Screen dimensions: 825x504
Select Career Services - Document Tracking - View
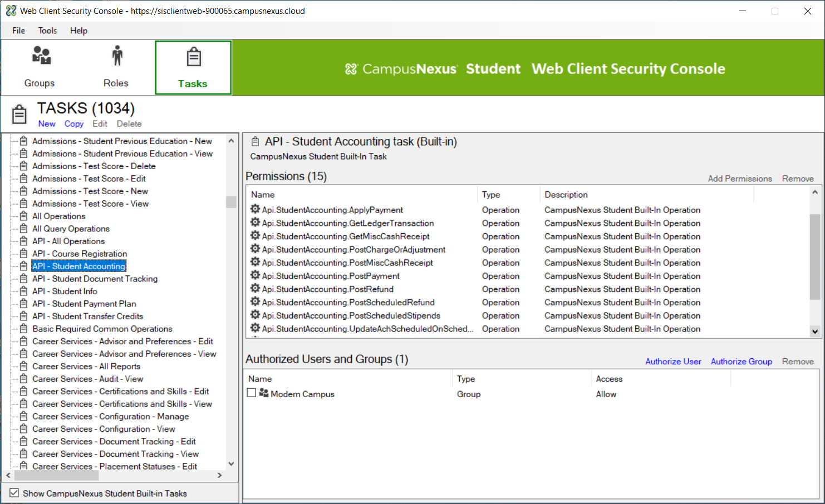coord(115,454)
